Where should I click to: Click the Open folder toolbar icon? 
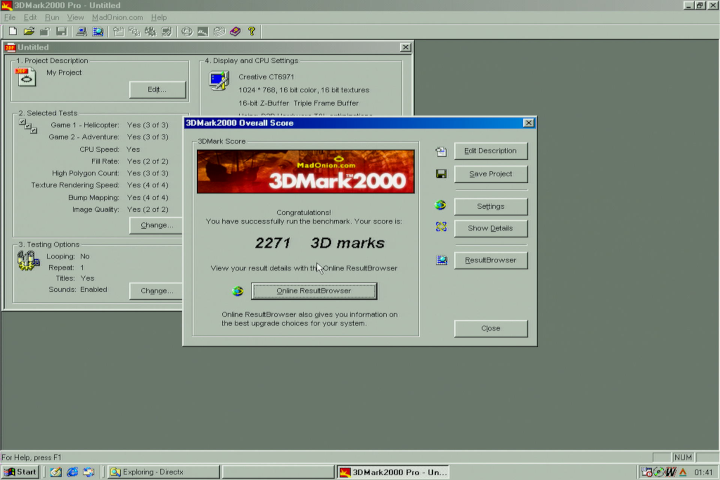(29, 31)
